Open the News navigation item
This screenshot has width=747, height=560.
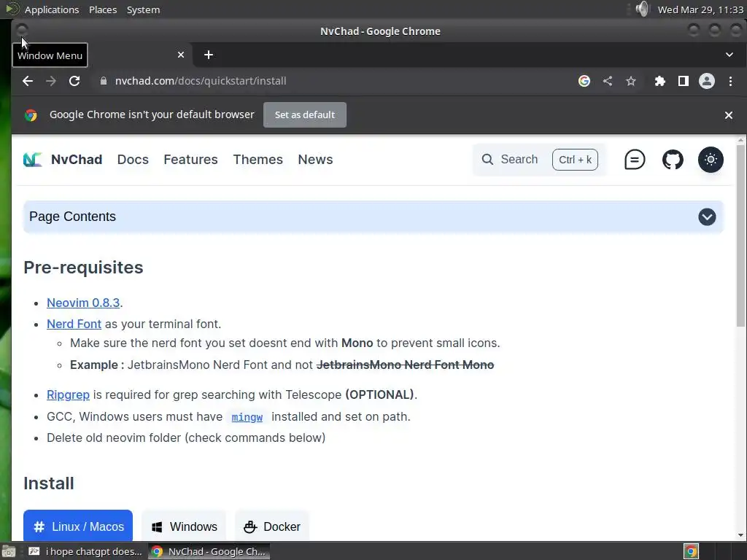point(315,160)
